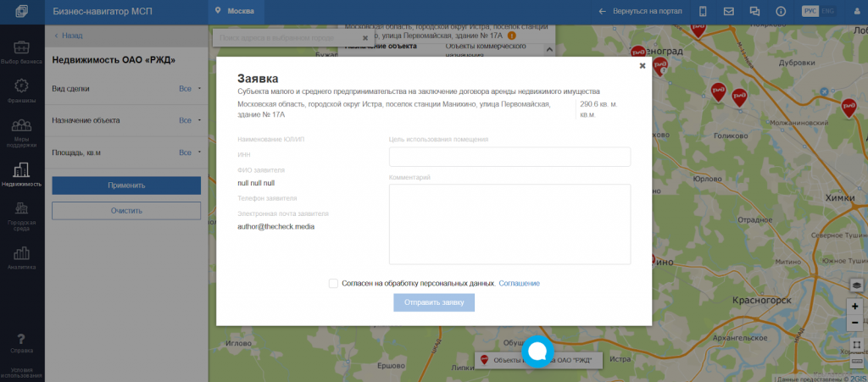Open map layers switcher
Viewport: 868px width, 382px height.
(x=856, y=285)
